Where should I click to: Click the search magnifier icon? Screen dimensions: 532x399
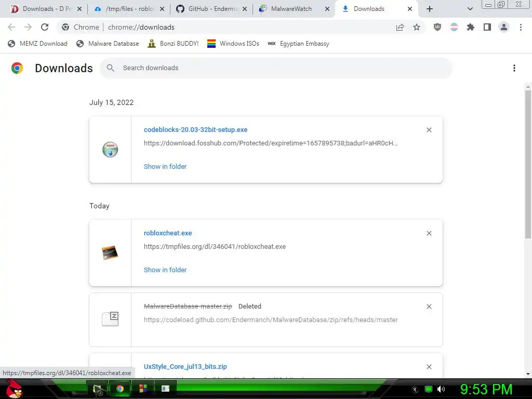tap(110, 68)
